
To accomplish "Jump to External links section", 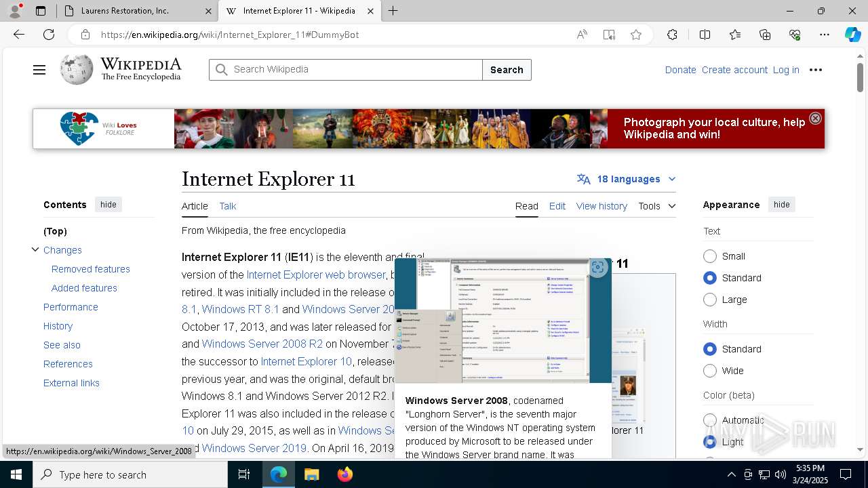I will [71, 383].
